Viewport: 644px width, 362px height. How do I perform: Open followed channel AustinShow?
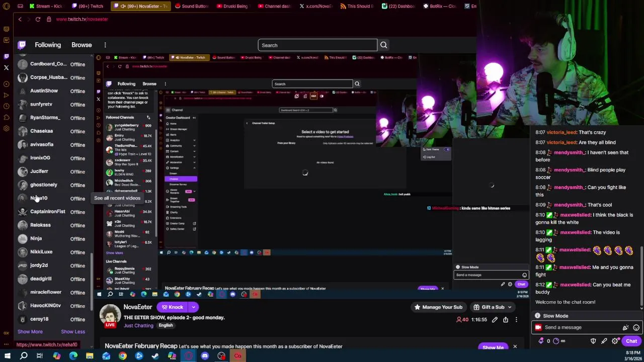click(x=53, y=91)
